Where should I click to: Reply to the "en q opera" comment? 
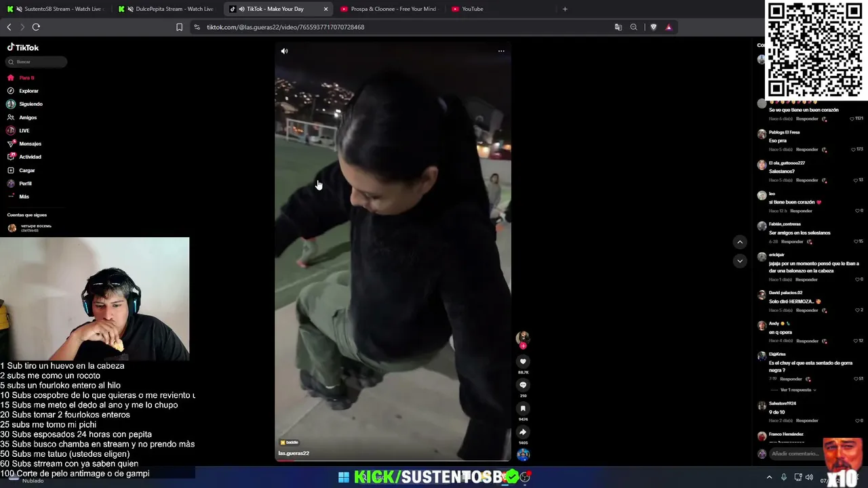(x=807, y=341)
